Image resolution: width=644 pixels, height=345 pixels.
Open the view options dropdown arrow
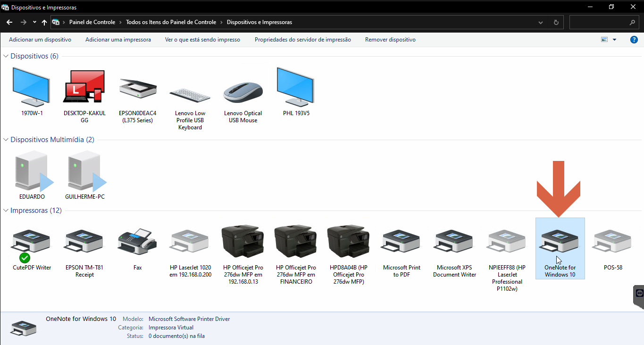614,40
